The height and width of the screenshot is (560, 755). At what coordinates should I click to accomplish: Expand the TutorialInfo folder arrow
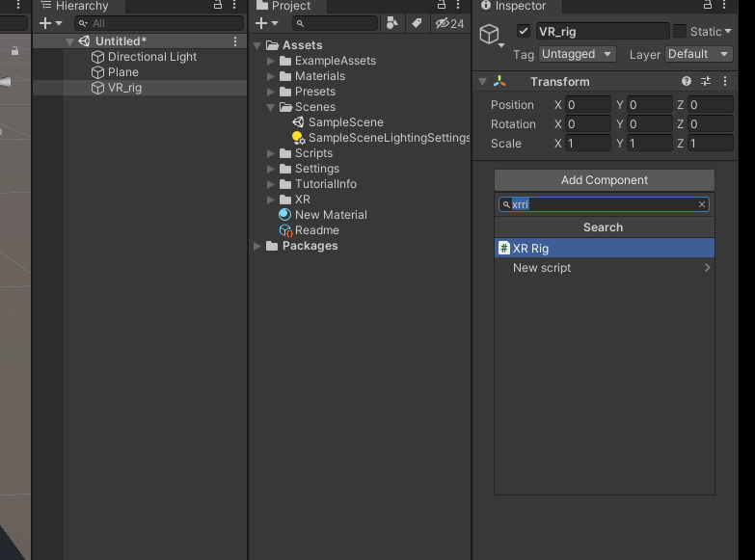click(x=271, y=184)
